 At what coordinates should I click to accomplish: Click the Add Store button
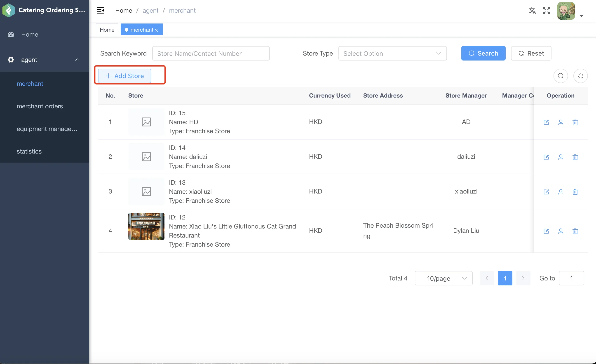pyautogui.click(x=124, y=76)
